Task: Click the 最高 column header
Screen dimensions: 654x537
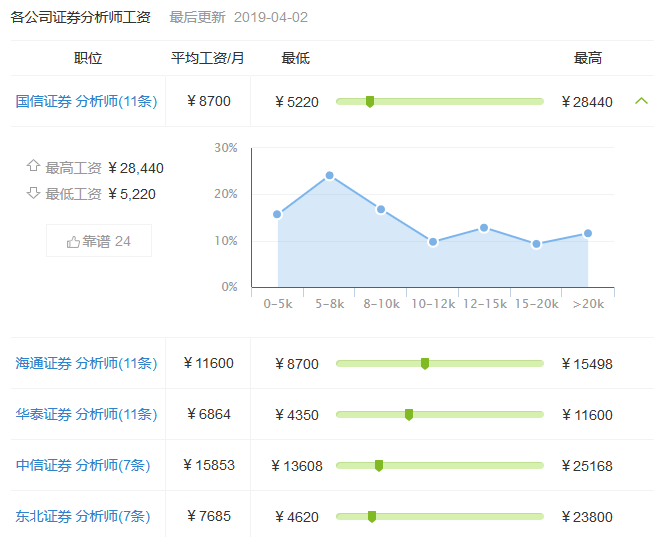Action: click(x=588, y=58)
